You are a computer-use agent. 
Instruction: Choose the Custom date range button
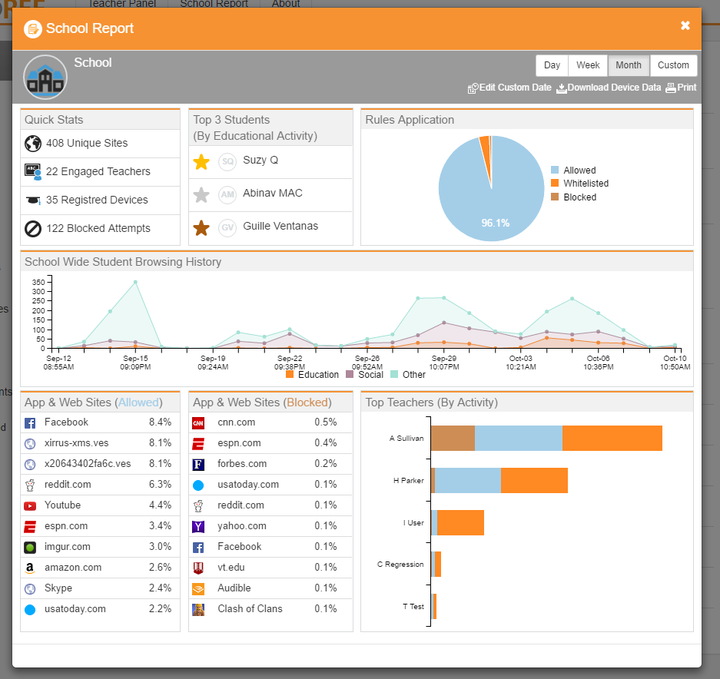(x=673, y=66)
